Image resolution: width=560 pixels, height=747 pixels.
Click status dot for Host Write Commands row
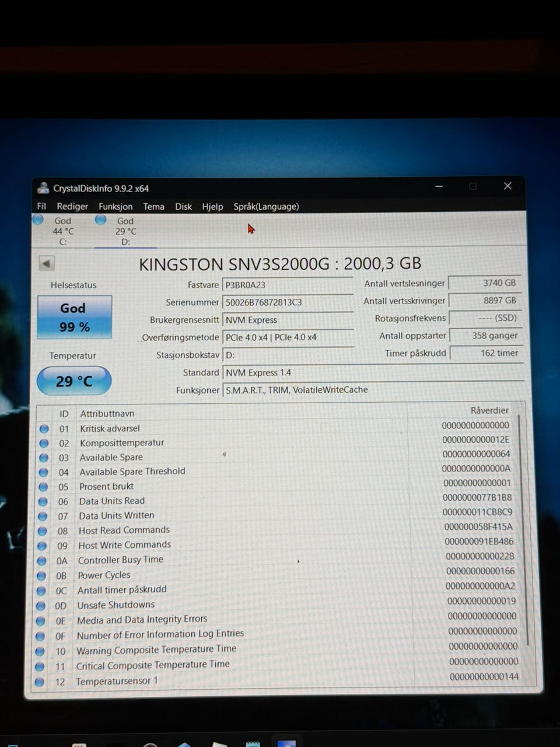42,546
